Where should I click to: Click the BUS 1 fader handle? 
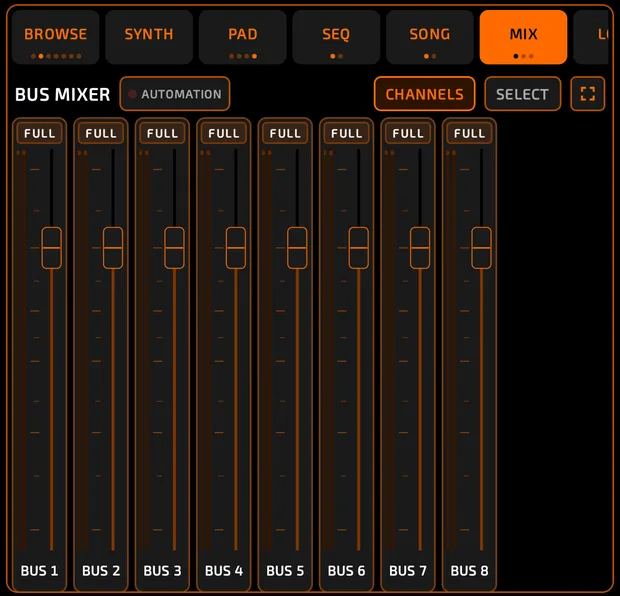51,248
